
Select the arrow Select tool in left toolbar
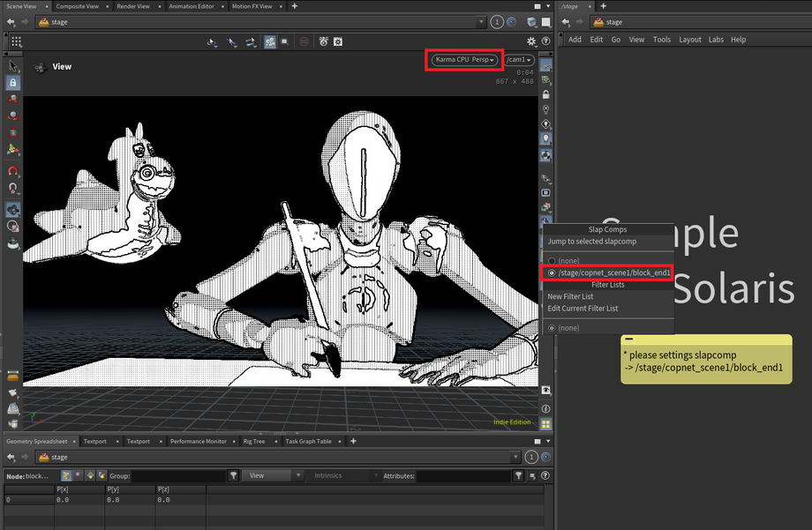click(12, 66)
